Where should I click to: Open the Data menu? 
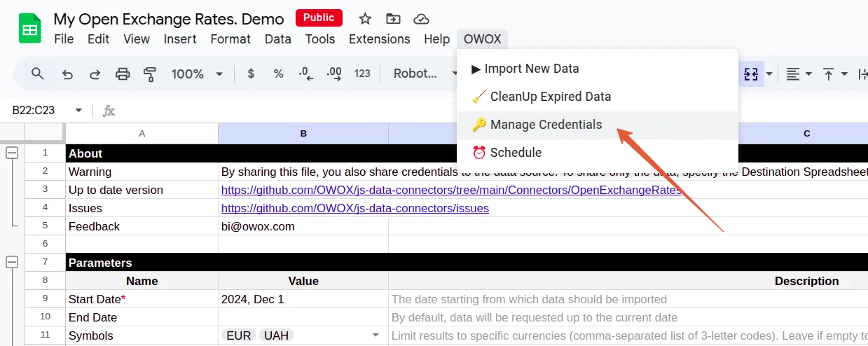[x=277, y=39]
